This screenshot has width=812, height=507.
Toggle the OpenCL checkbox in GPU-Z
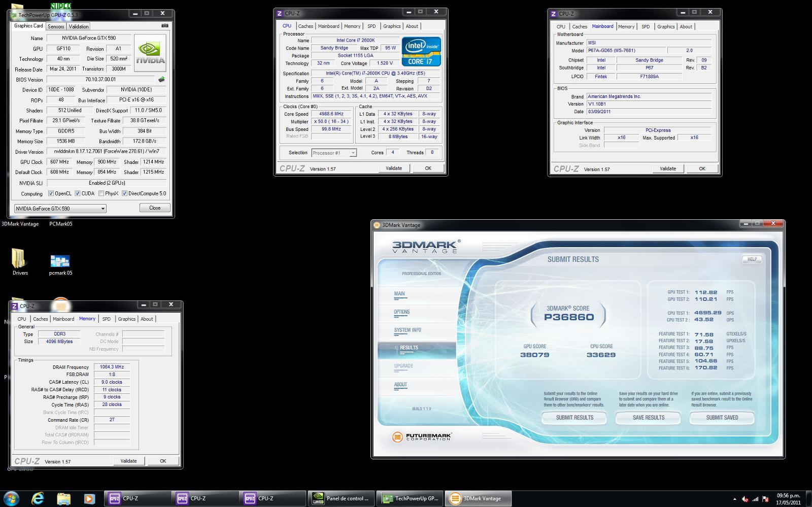pyautogui.click(x=51, y=193)
